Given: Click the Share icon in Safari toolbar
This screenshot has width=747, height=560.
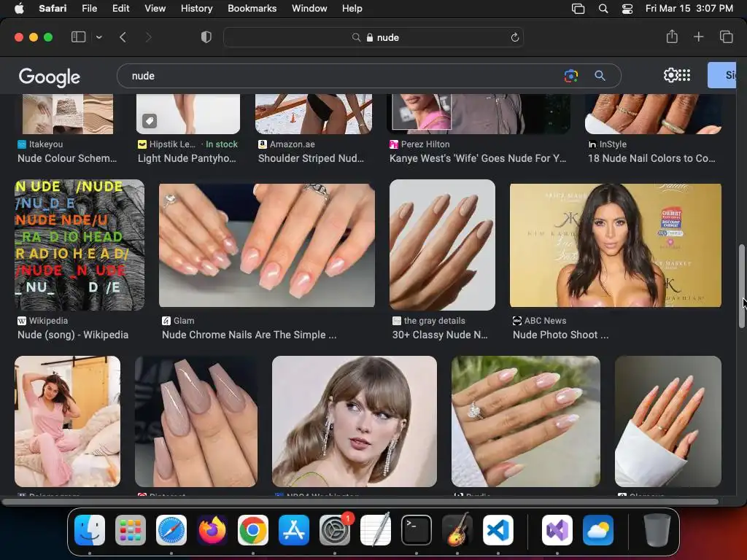Looking at the screenshot, I should click(x=672, y=36).
